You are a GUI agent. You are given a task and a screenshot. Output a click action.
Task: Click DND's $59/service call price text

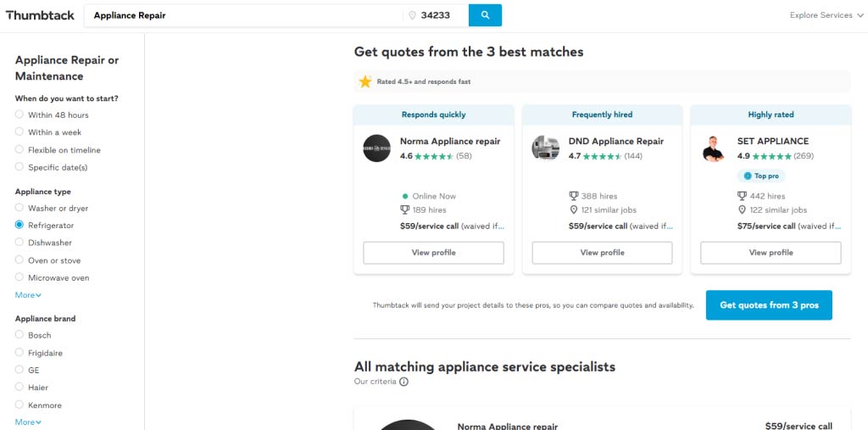coord(598,226)
